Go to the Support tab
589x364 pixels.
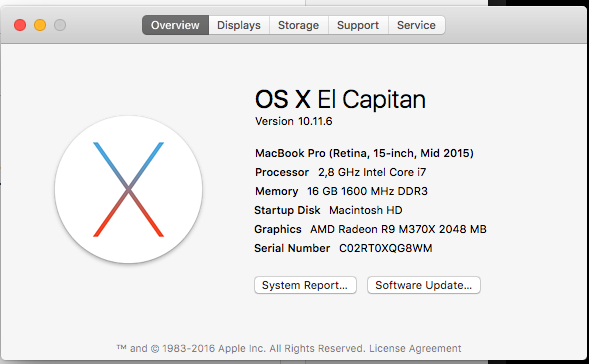(x=358, y=25)
